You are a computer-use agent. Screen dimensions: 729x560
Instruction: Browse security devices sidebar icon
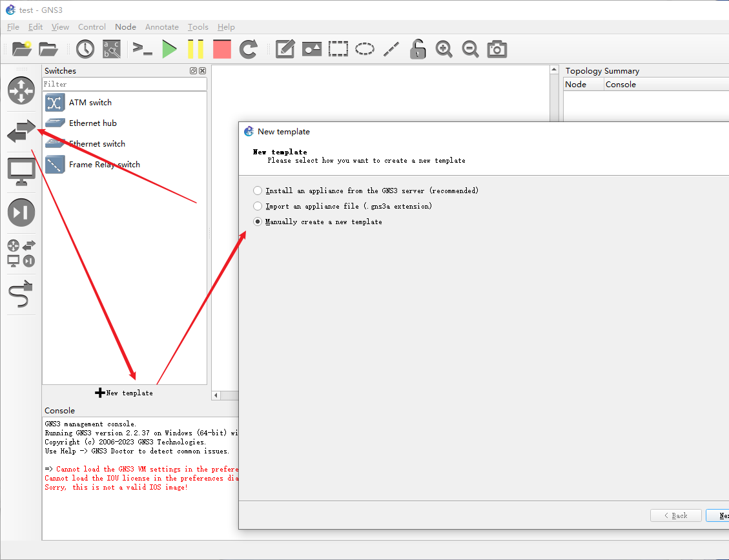(x=21, y=213)
